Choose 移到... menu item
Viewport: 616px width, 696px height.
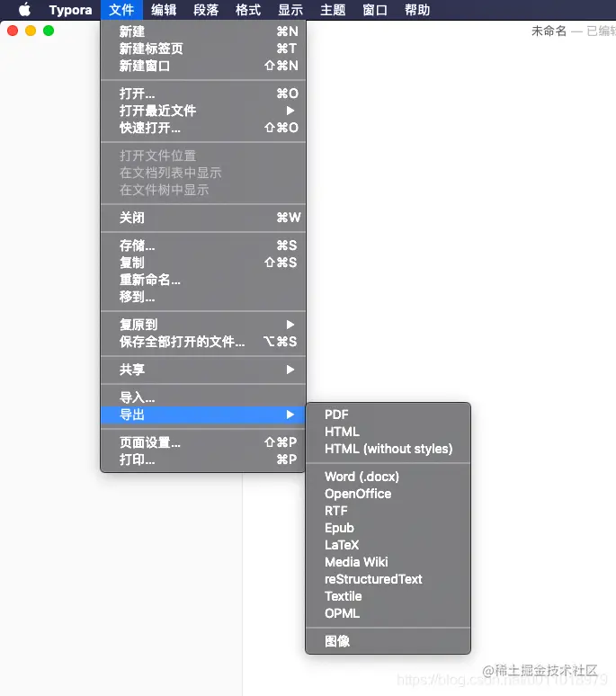[x=203, y=297]
